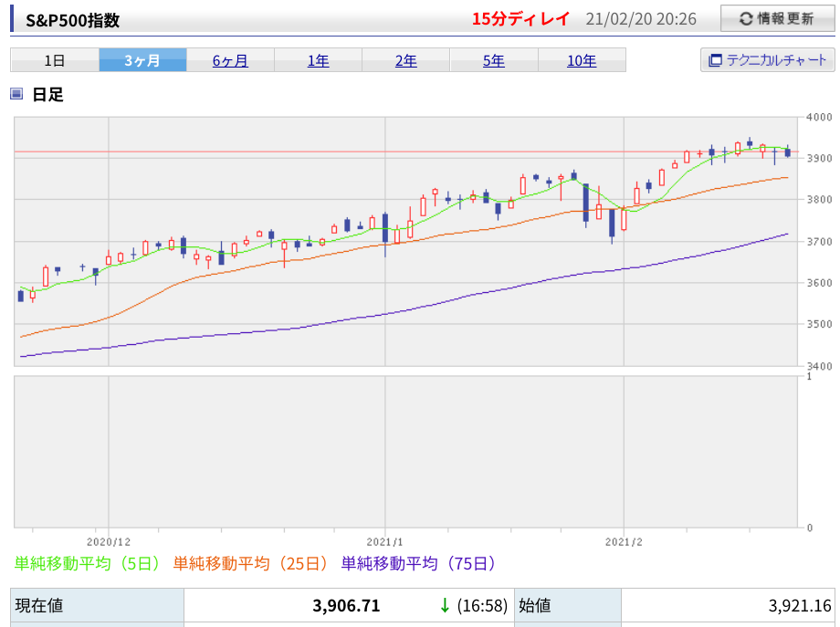
Task: Click the timestamp 21/02/20 20:26
Action: point(641,19)
